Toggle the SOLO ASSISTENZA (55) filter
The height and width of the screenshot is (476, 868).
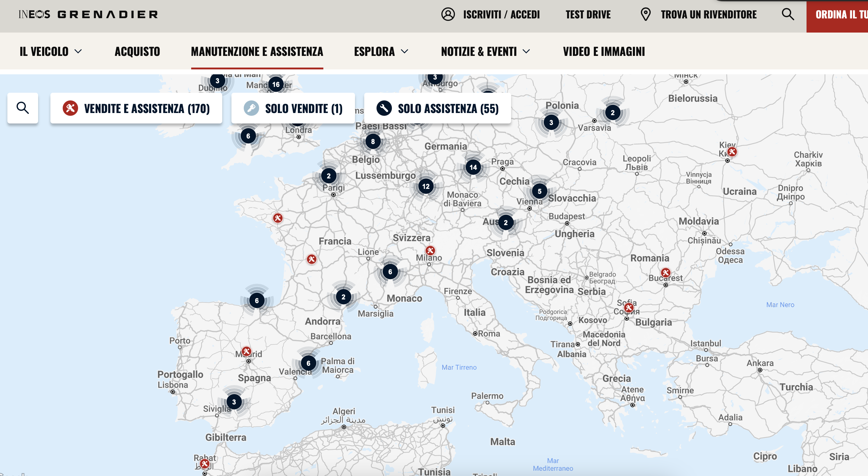[437, 108]
